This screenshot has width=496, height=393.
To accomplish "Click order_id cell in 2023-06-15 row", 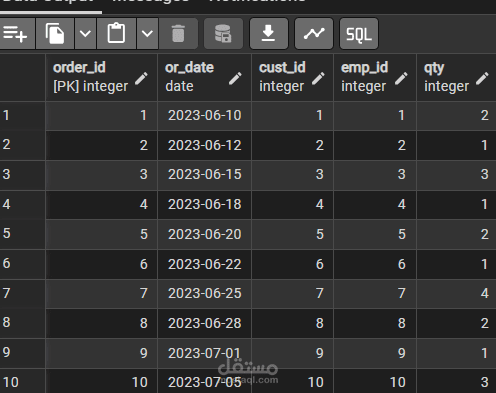I will [101, 175].
